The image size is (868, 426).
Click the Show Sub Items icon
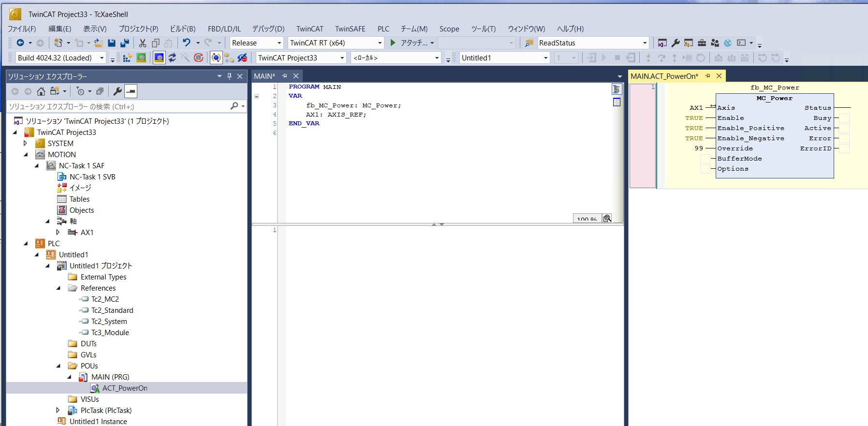[x=229, y=58]
